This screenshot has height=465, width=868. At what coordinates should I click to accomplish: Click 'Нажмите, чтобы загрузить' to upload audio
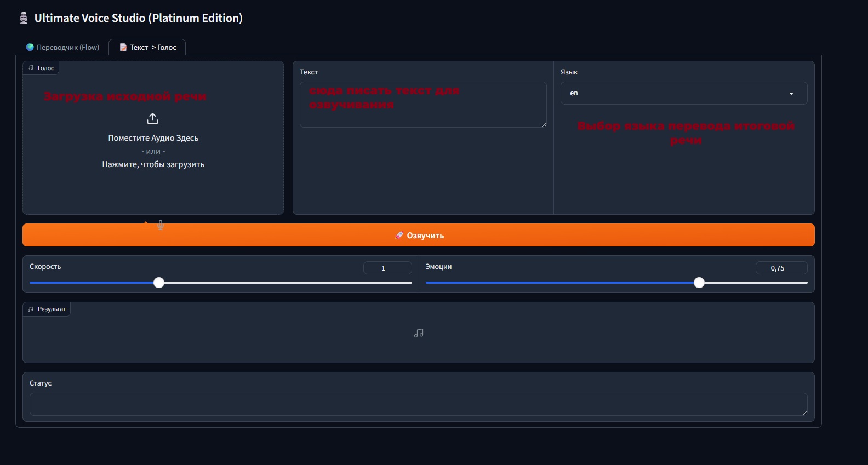point(153,164)
